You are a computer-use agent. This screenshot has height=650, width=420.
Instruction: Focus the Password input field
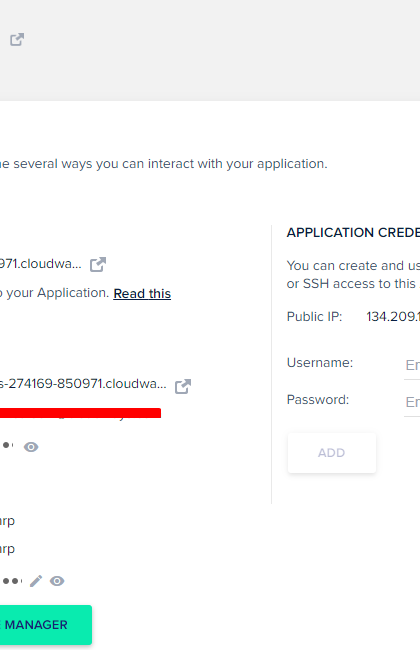tap(412, 402)
